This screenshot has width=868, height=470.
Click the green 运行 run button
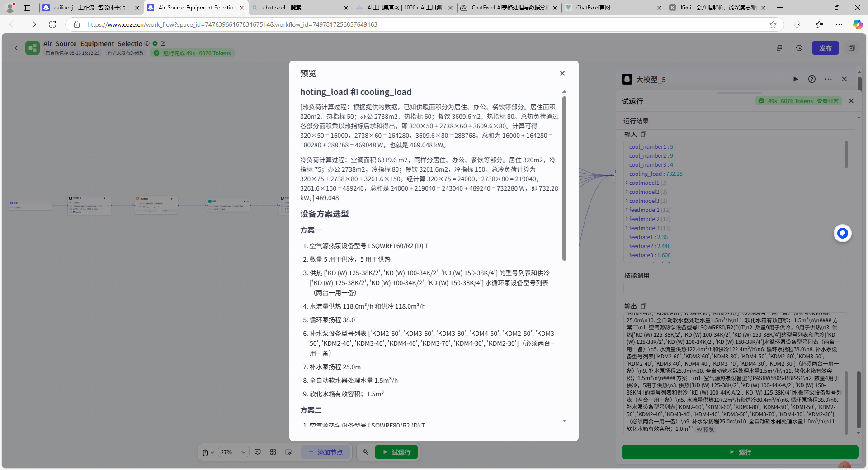click(740, 452)
